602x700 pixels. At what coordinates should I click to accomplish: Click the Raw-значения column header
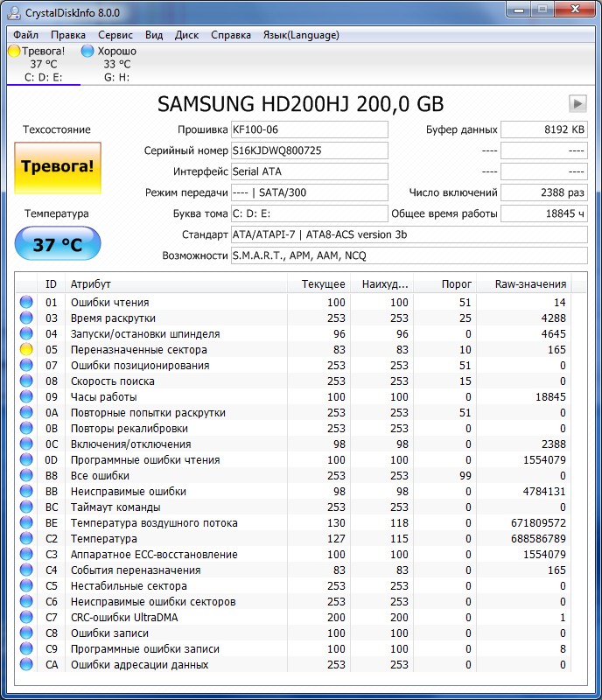click(523, 283)
